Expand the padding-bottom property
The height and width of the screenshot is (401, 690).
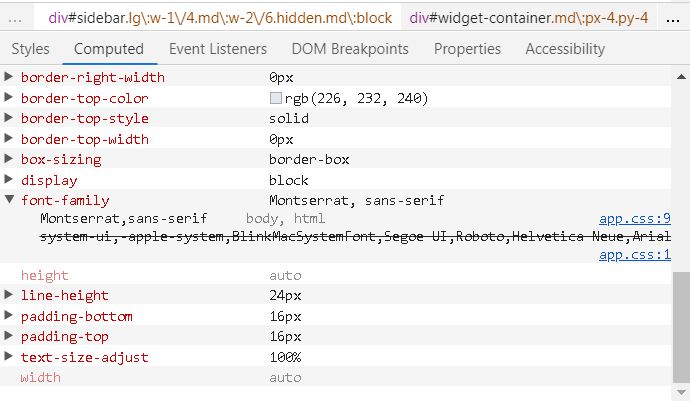(8, 315)
